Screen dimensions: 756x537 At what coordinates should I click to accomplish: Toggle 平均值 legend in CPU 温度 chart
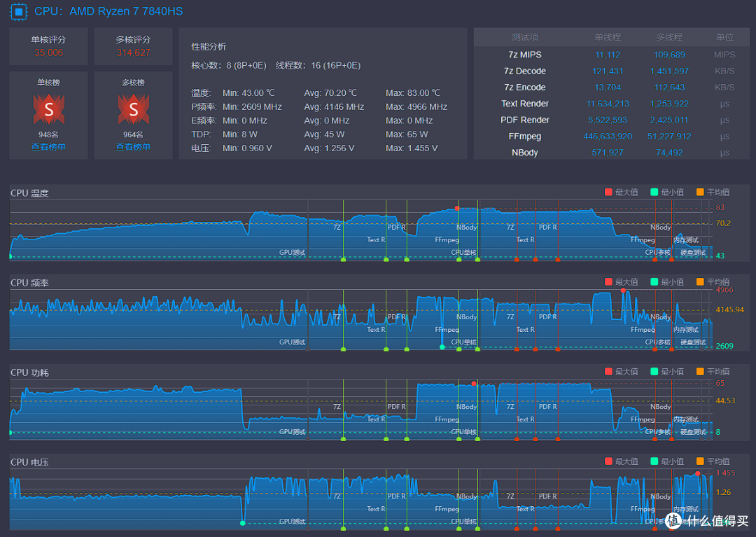tap(713, 193)
